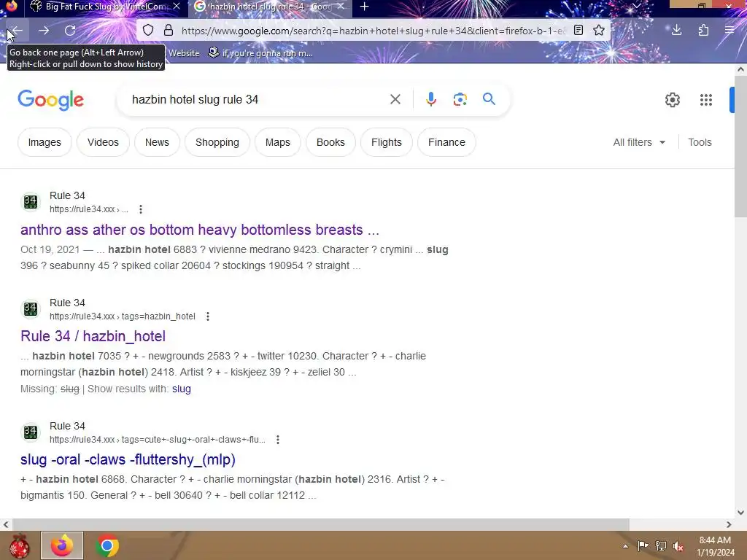Open Start menu ornament button
Viewport: 747px width, 560px height.
(x=19, y=545)
